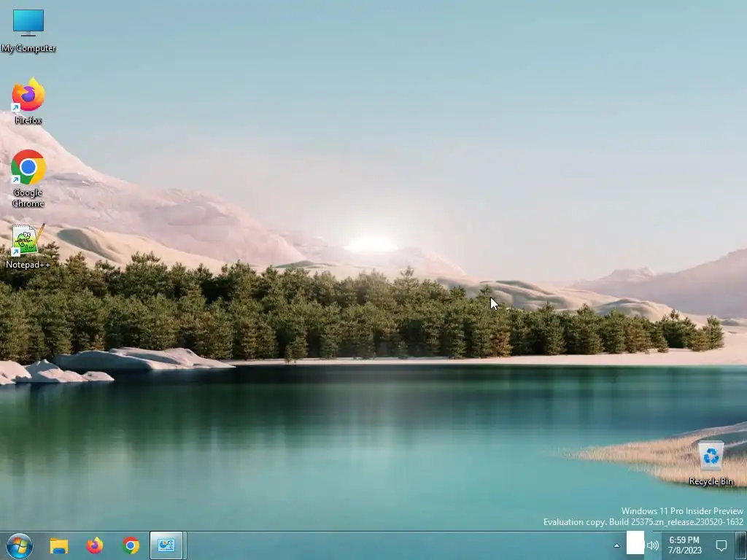Open My Computer desktop icon

tap(28, 31)
